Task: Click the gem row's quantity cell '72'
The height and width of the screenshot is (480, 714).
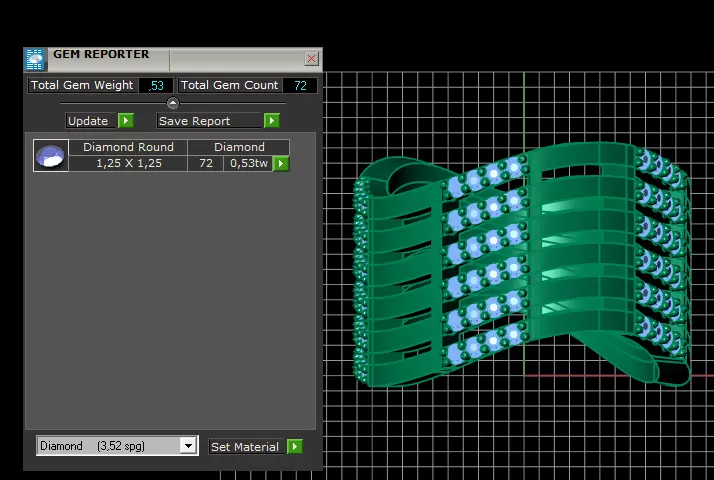Action: click(x=206, y=163)
